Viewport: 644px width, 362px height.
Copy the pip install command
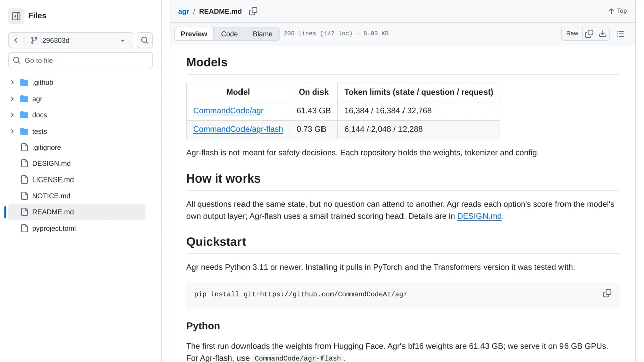click(607, 293)
